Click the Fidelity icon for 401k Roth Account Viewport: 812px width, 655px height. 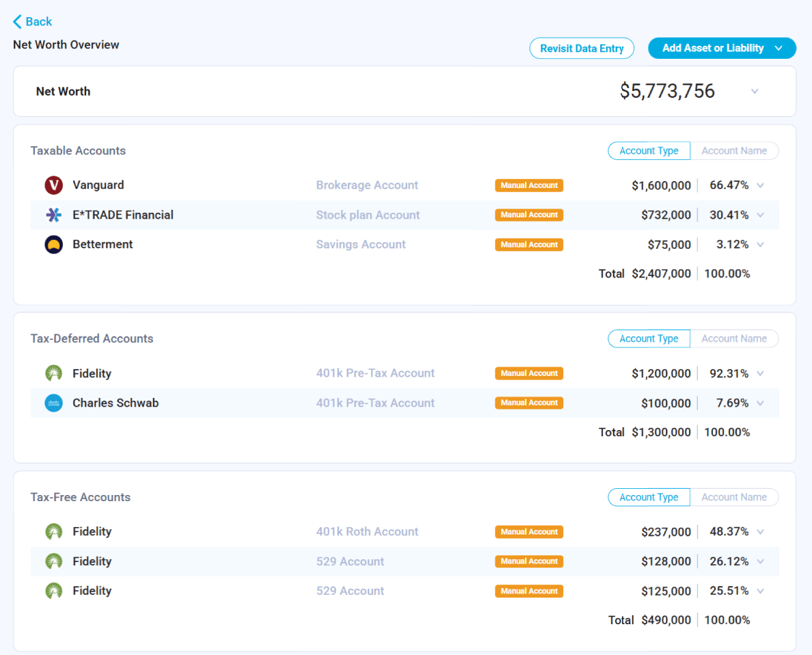(53, 532)
